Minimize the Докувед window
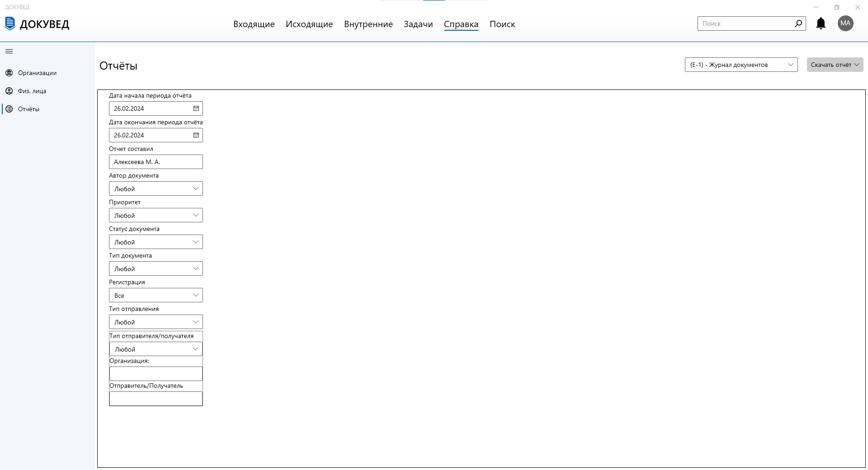Viewport: 868px width, 470px height. (816, 7)
